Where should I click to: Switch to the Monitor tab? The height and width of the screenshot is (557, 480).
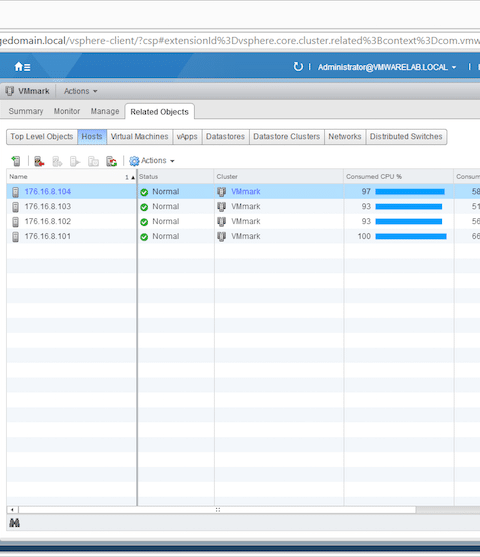pos(67,111)
